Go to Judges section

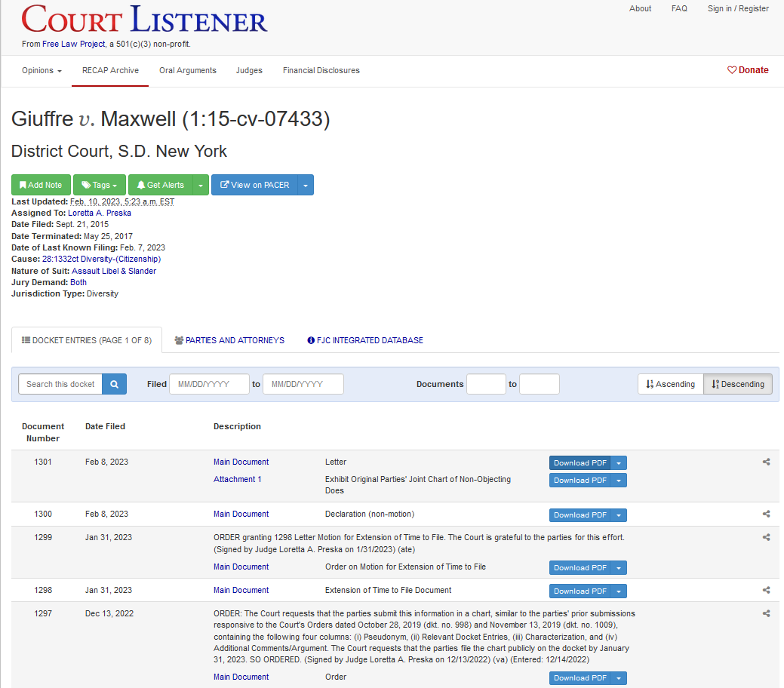249,70
